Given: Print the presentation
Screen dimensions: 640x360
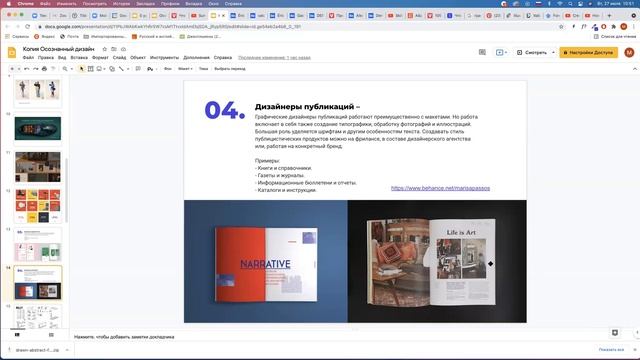Looking at the screenshot, I should click(44, 69).
